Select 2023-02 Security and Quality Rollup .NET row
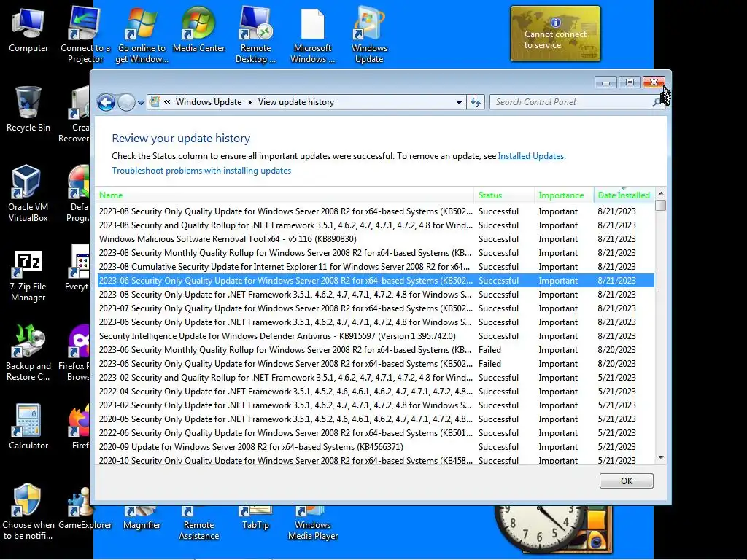The image size is (747, 560). point(376,378)
